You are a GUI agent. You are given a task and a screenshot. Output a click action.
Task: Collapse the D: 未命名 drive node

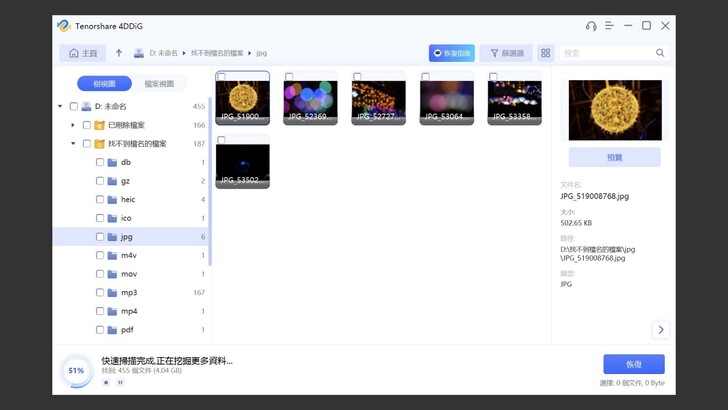point(60,106)
